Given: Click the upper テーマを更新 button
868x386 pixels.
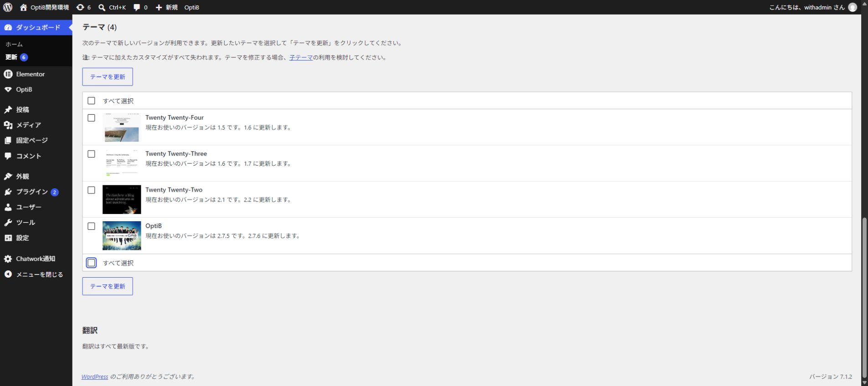Looking at the screenshot, I should 108,77.
